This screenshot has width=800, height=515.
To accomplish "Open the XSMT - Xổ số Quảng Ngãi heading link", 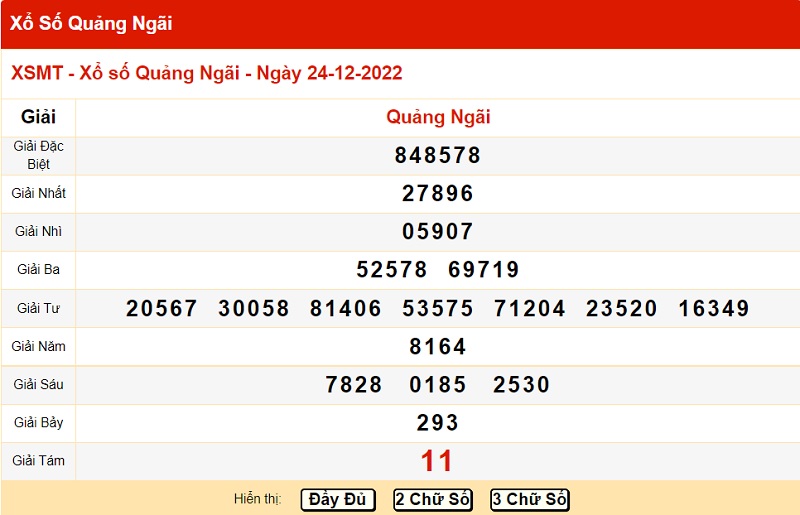I will 206,73.
